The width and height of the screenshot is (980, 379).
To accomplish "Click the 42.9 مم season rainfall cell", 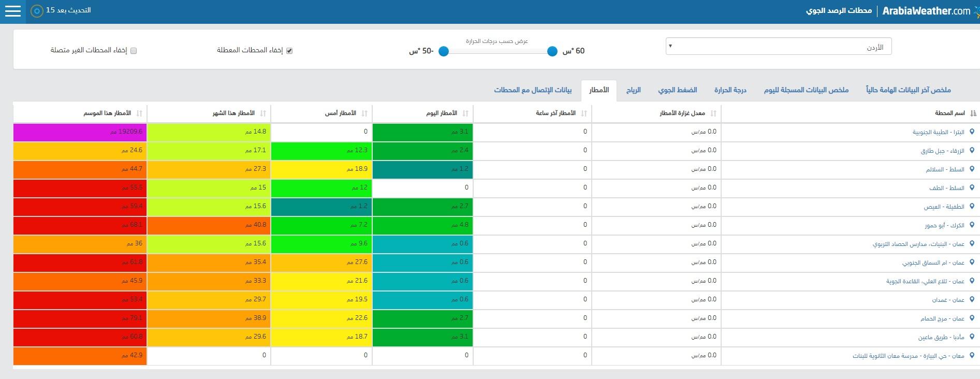I will tap(80, 356).
